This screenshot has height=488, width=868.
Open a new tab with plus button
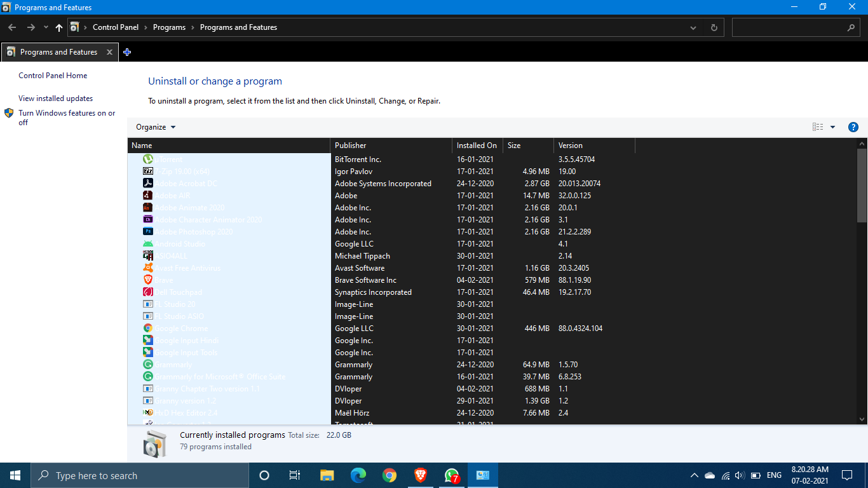pos(127,52)
